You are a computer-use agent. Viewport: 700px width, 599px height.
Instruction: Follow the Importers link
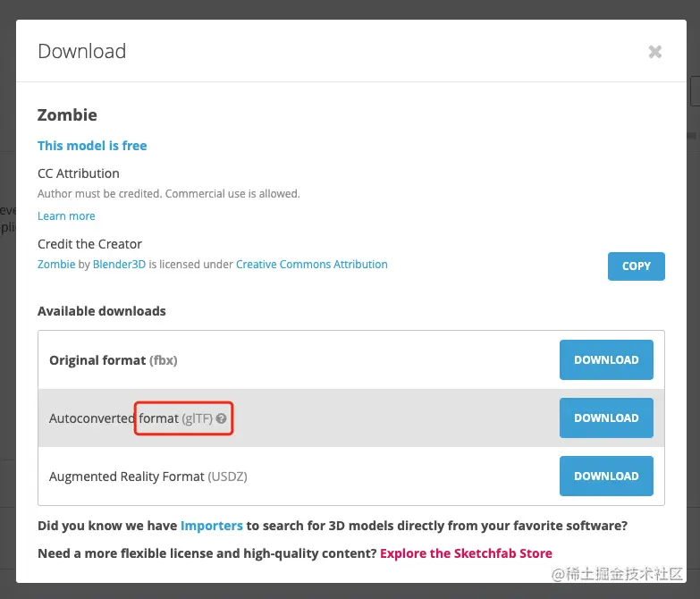tap(212, 526)
